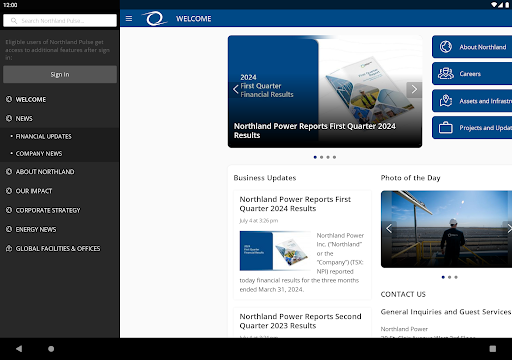This screenshot has height=360, width=512.
Task: Select first Photo of the Day dot
Action: [x=443, y=277]
